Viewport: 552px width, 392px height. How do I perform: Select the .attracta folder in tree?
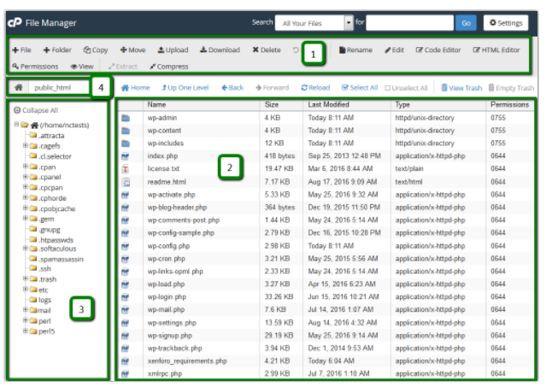tap(47, 136)
